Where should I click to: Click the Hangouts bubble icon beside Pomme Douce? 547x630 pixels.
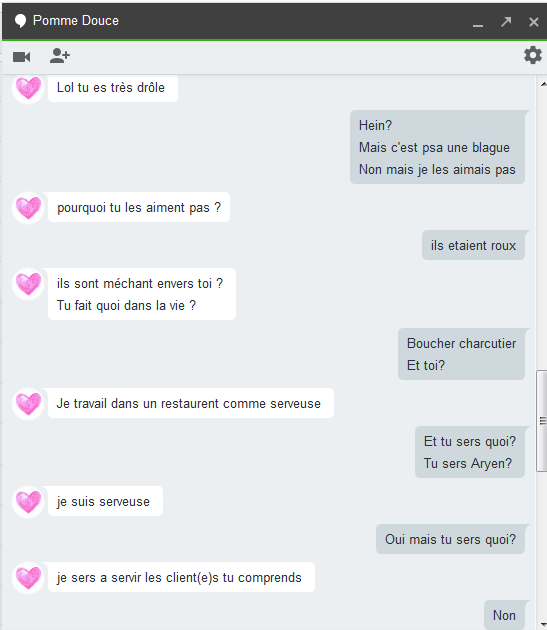tap(20, 21)
